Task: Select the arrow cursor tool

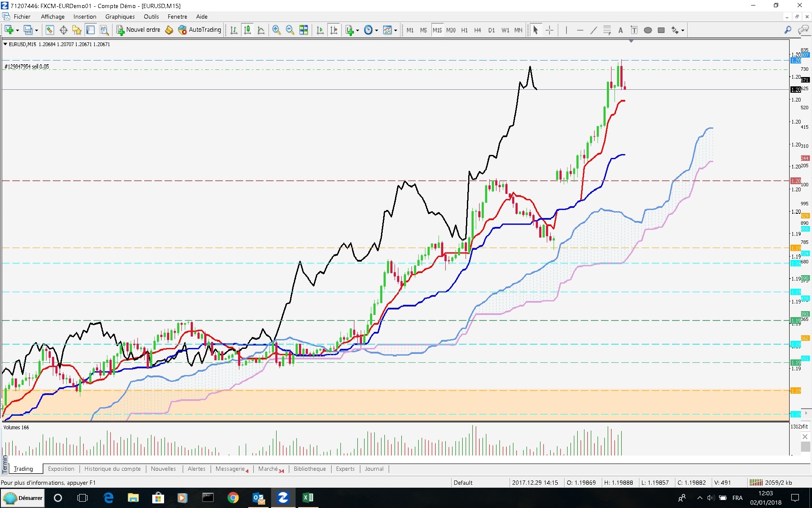Action: 535,30
